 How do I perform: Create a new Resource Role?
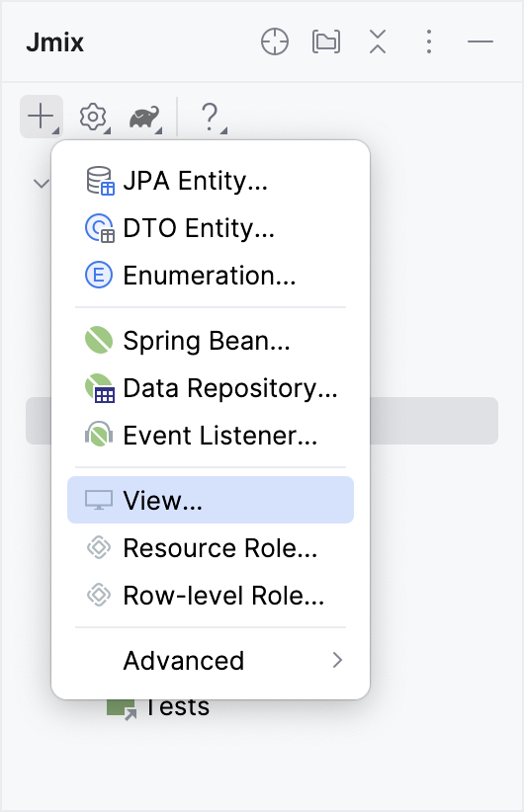pos(211,548)
